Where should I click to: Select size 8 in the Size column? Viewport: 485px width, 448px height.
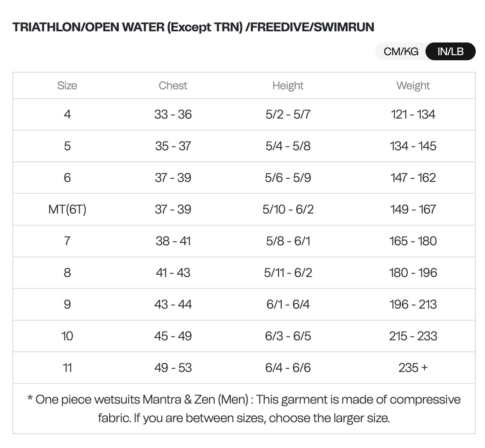(x=67, y=273)
